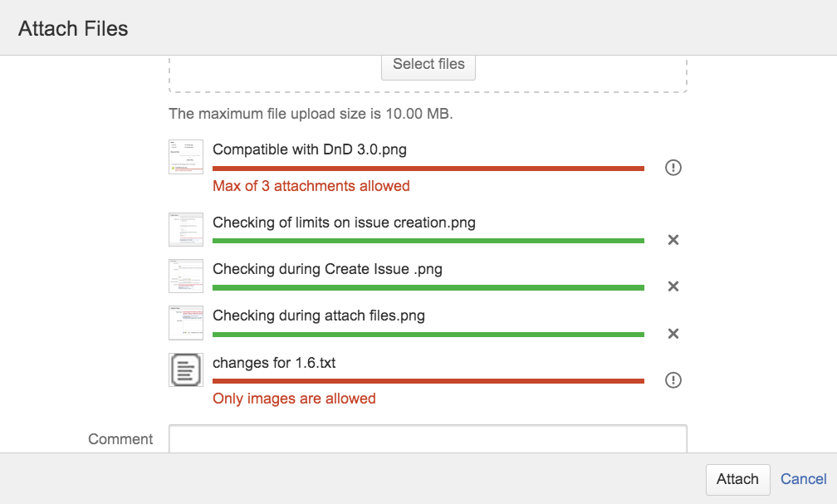Click the progress bar under Checking during attach files.png
Screen dimensions: 837x504
tap(428, 335)
